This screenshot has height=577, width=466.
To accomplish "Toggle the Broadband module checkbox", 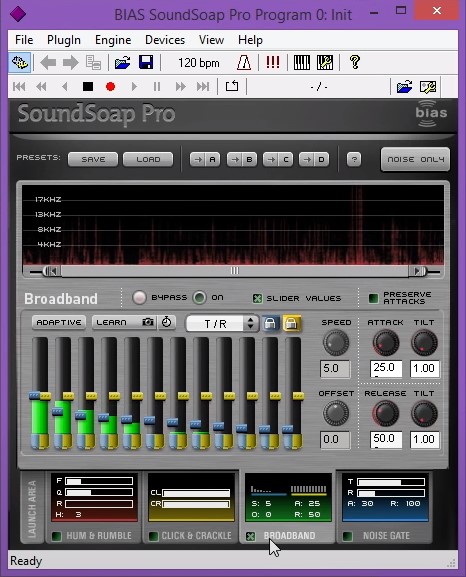I will (250, 536).
